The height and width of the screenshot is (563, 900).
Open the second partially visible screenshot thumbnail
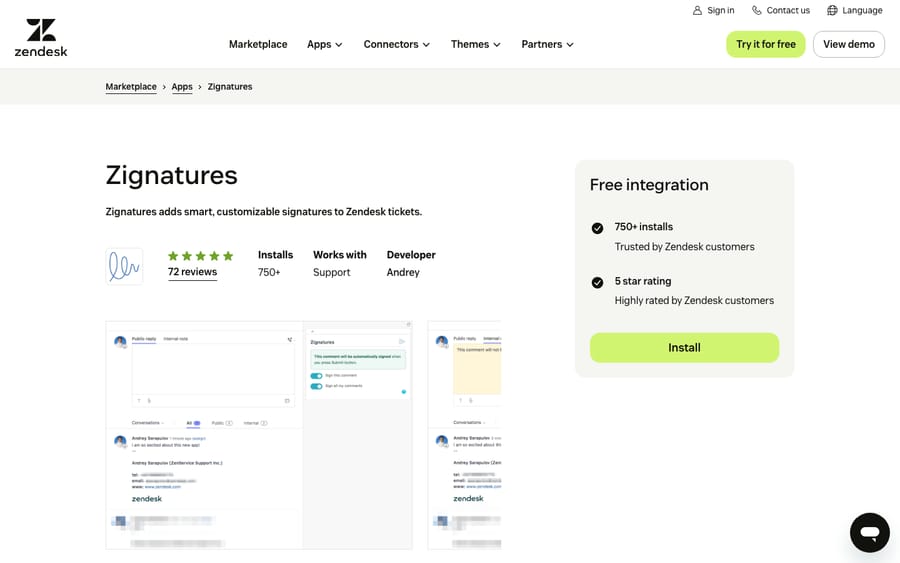464,435
